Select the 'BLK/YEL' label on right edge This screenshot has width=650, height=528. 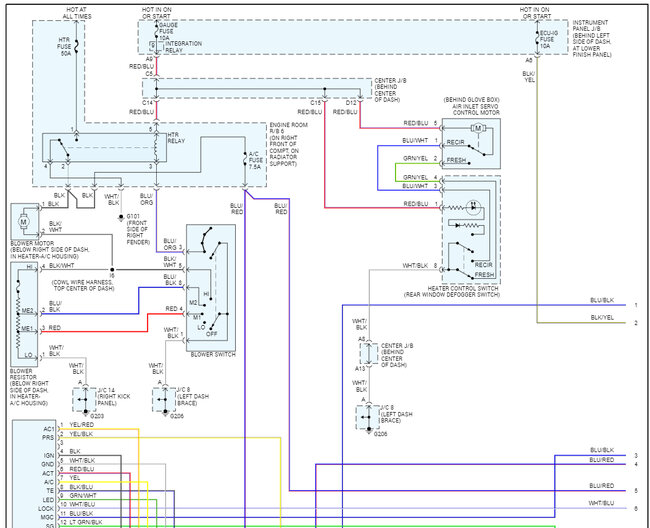(602, 317)
